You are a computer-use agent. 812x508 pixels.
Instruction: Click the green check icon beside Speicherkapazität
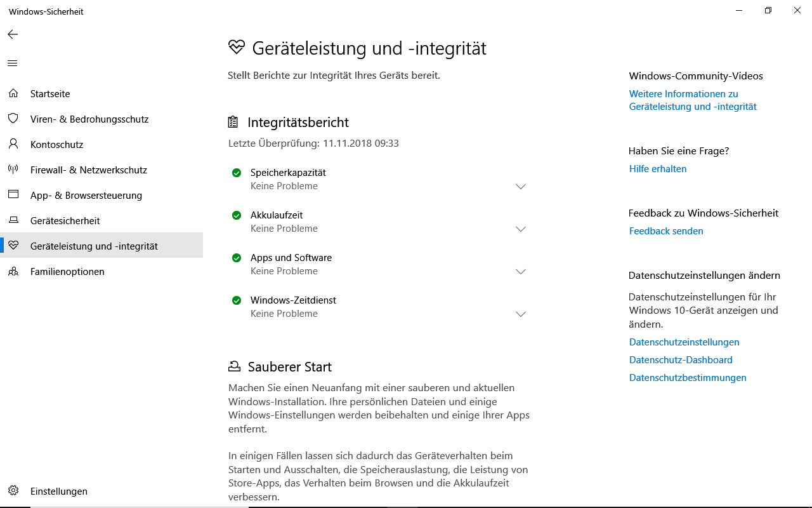pos(237,173)
